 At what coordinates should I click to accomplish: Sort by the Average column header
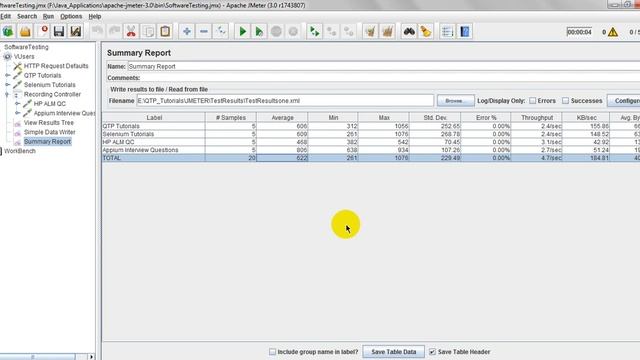(282, 118)
